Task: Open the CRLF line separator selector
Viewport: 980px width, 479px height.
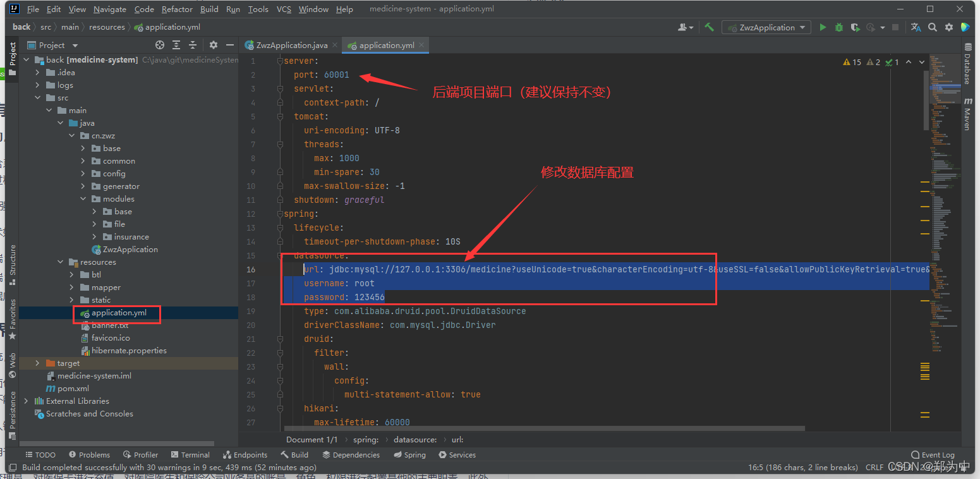Action: coord(874,467)
